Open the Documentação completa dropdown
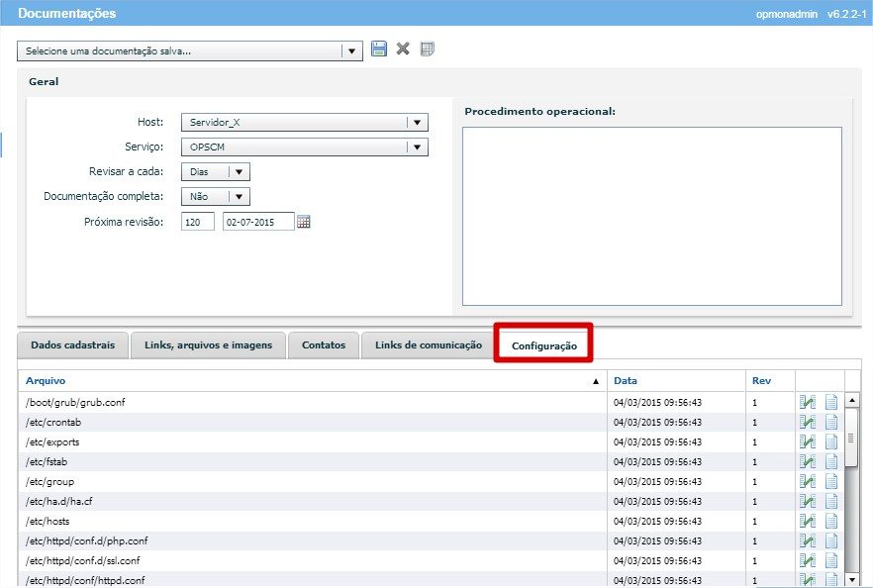 pyautogui.click(x=239, y=197)
